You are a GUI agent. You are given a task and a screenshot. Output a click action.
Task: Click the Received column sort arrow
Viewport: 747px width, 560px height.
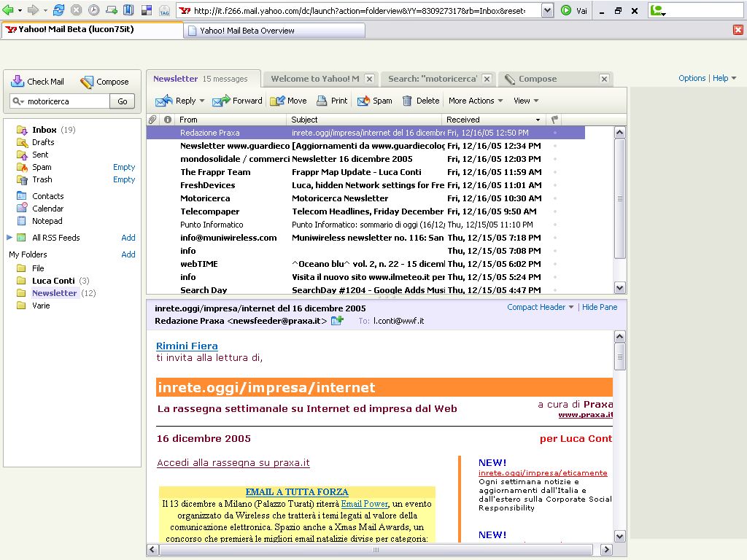click(538, 120)
